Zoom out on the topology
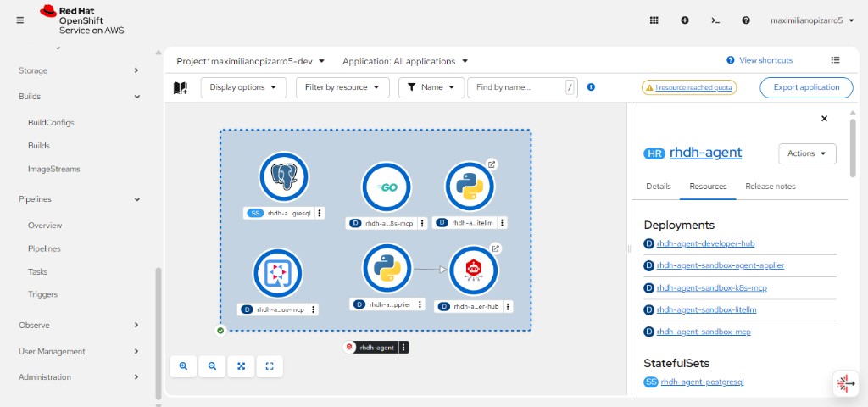 pyautogui.click(x=212, y=366)
